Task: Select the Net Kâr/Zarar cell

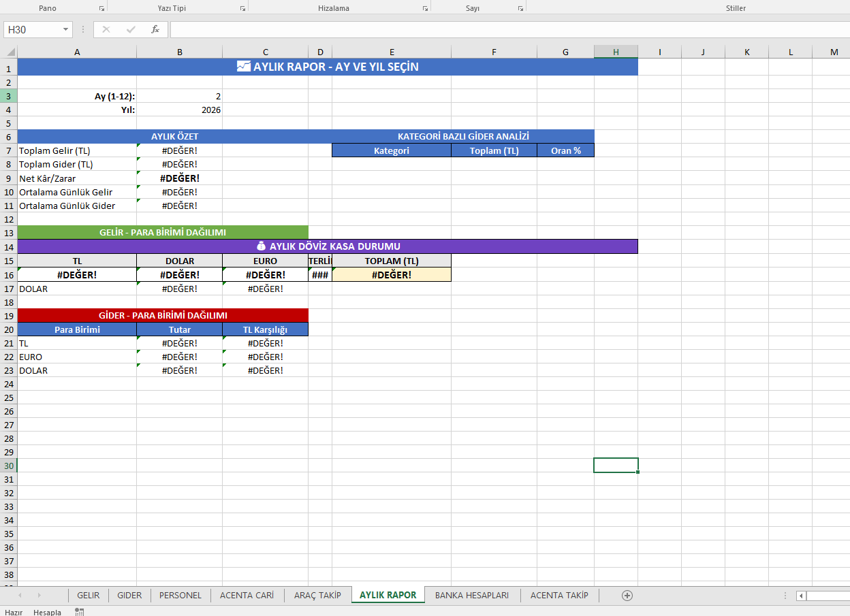Action: pyautogui.click(x=77, y=178)
